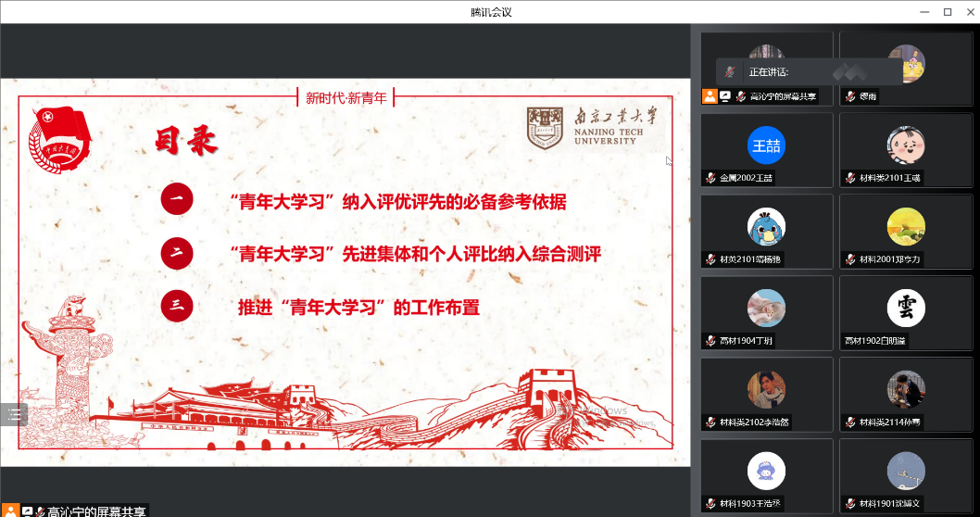This screenshot has height=517, width=980.
Task: Select the 雲 avatar of 高材1902白明溢
Action: point(905,308)
